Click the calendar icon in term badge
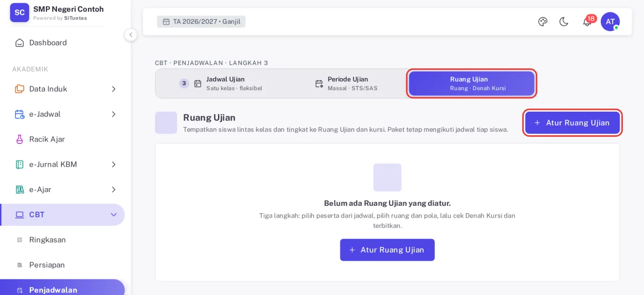Viewport: 644px width, 295px height. tap(166, 22)
